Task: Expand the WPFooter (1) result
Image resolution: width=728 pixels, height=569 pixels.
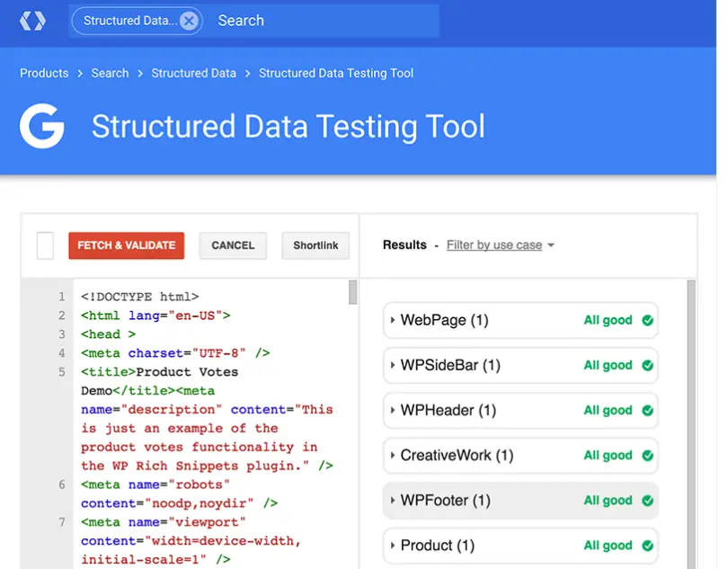Action: pyautogui.click(x=520, y=501)
